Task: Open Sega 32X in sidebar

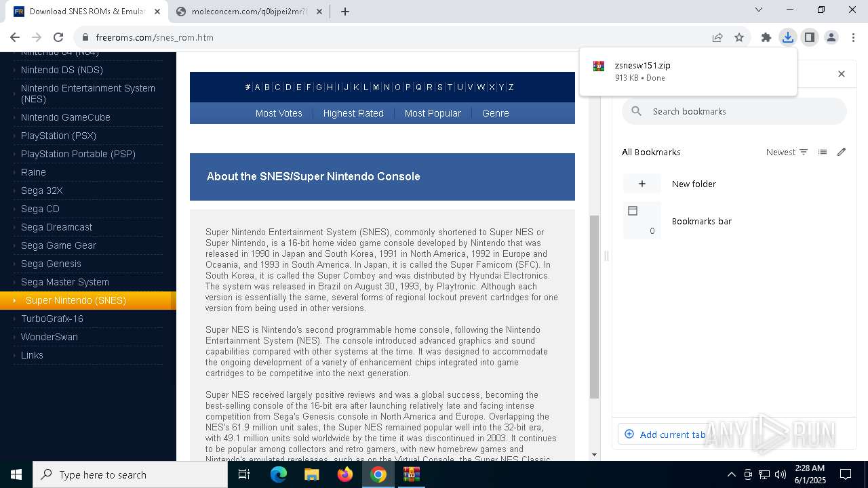Action: 41,190
